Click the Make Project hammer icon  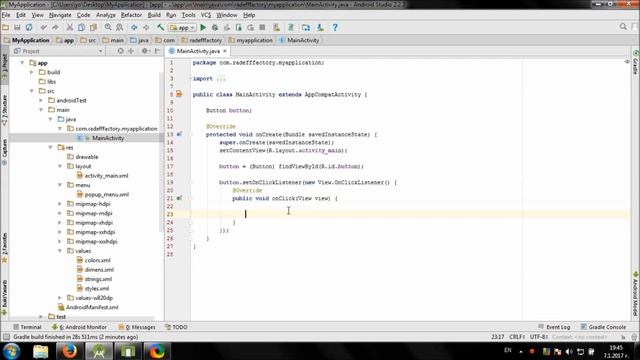pos(160,27)
